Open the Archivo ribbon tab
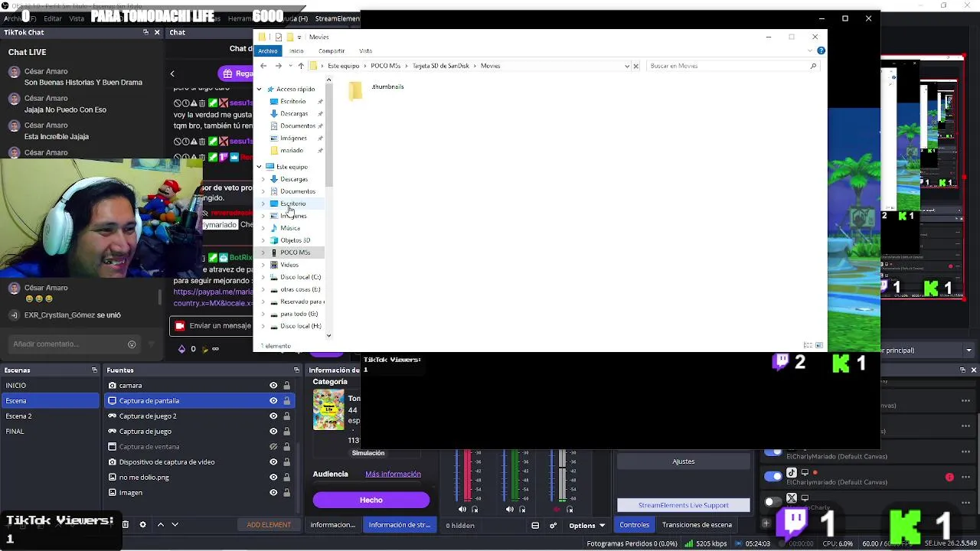 [268, 51]
